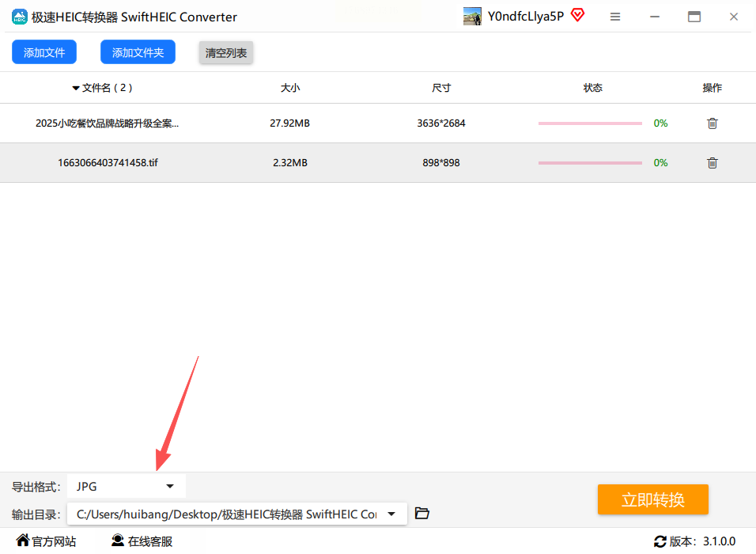
Task: Start conversion with 立即转换 button
Action: pos(653,499)
